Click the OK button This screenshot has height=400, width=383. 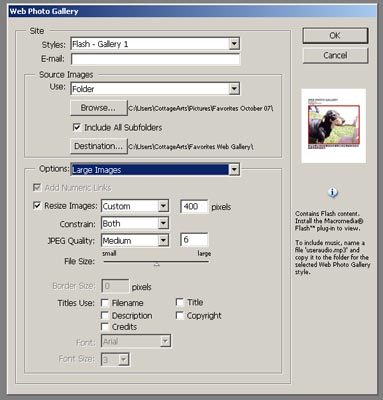(335, 36)
